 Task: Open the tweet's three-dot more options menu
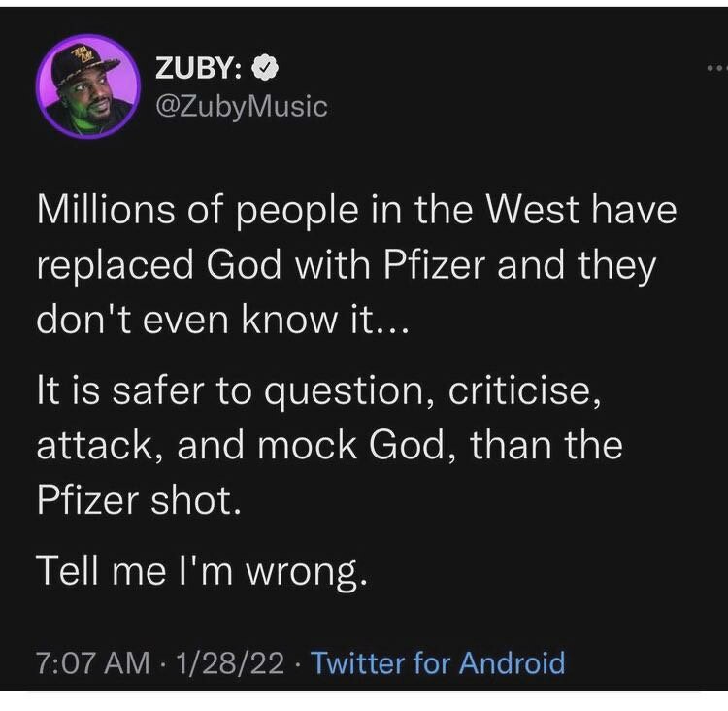pyautogui.click(x=716, y=68)
